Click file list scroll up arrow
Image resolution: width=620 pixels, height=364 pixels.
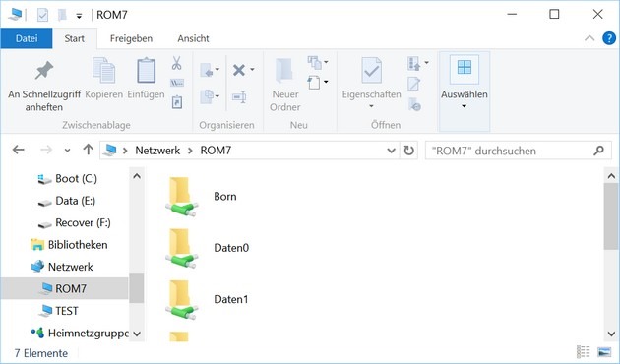click(x=611, y=176)
